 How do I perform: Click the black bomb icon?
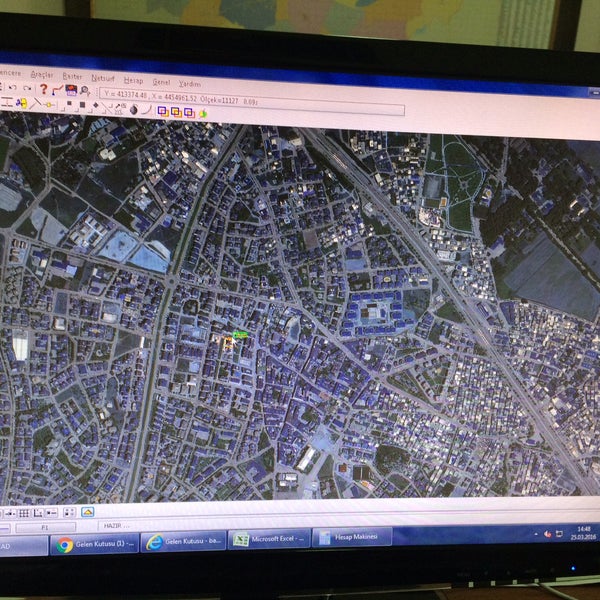point(134,109)
